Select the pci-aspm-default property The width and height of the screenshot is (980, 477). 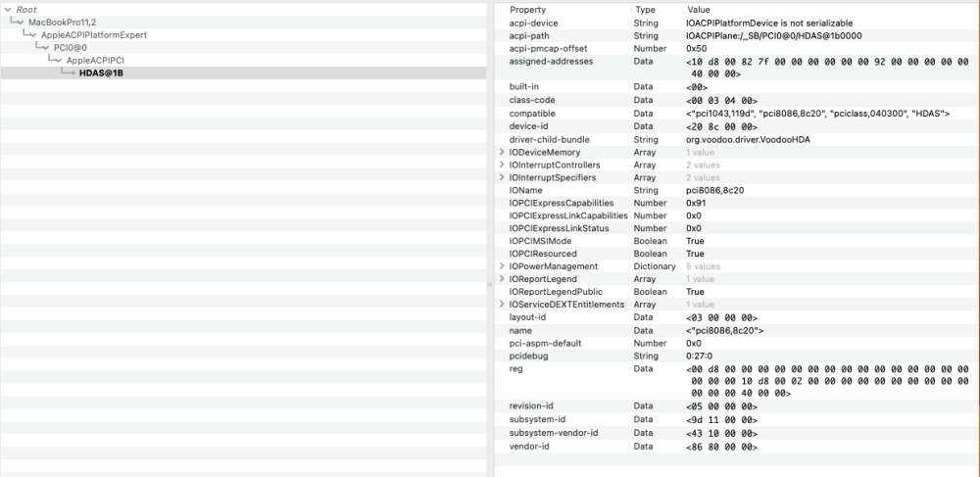point(543,343)
